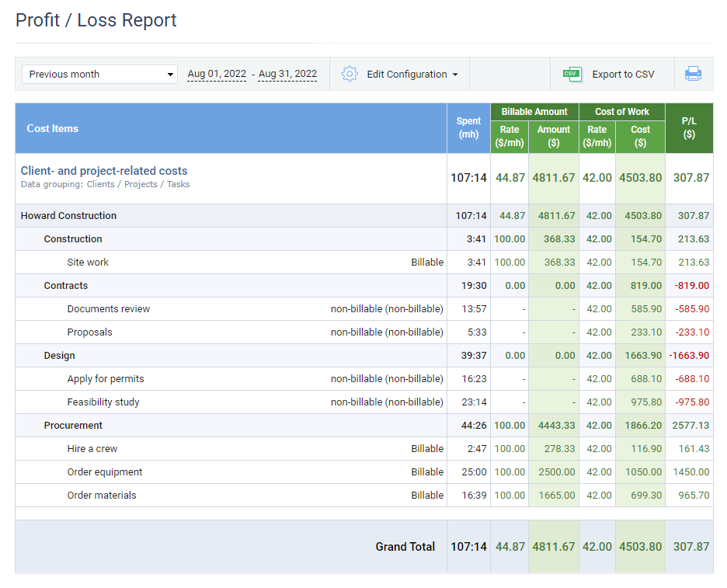The height and width of the screenshot is (588, 727).
Task: Click the Billable label on Hire a crew row
Action: (x=427, y=449)
